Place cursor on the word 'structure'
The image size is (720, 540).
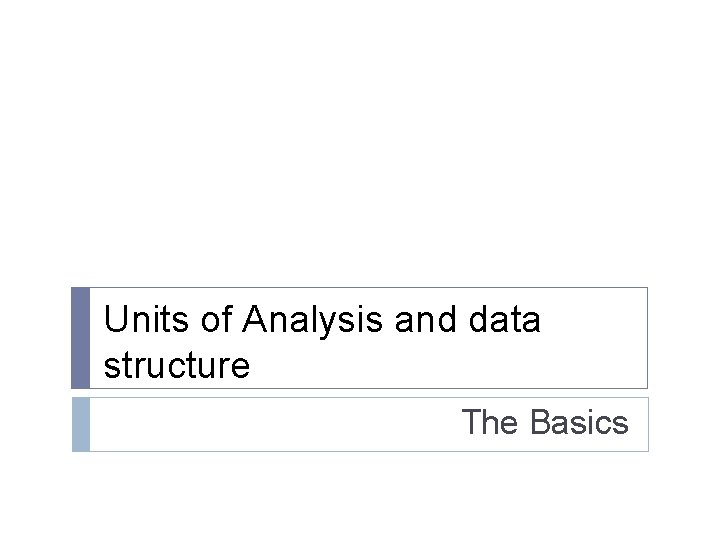(176, 366)
